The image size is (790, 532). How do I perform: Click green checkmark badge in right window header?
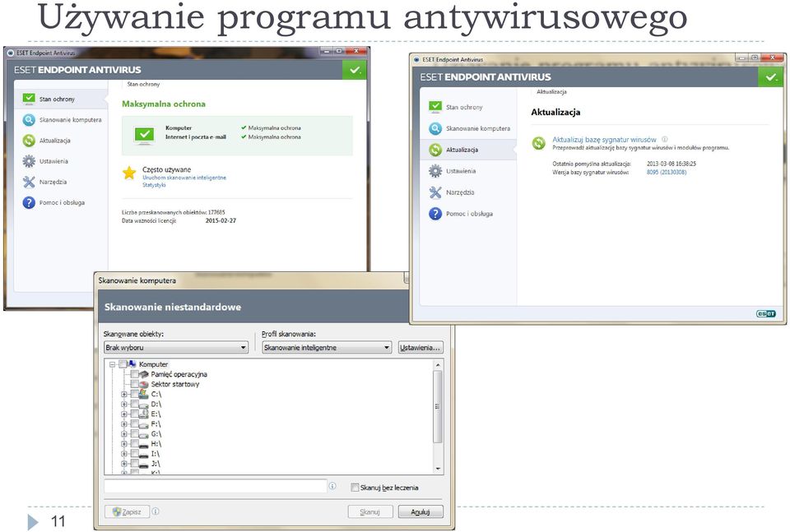pyautogui.click(x=771, y=77)
